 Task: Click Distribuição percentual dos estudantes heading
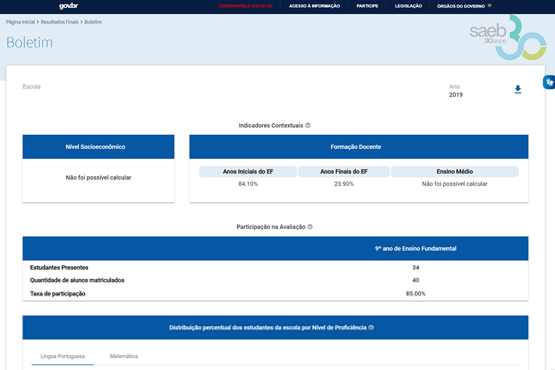[x=268, y=328]
